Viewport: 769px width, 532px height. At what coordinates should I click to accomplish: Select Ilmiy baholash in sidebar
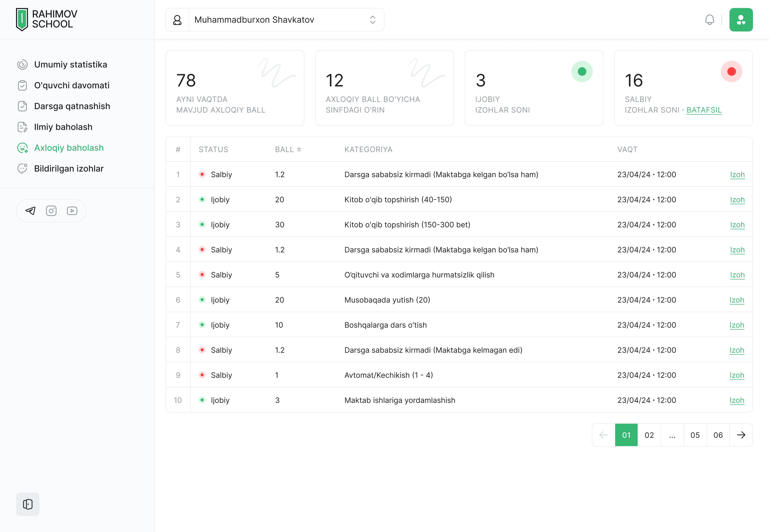point(63,127)
